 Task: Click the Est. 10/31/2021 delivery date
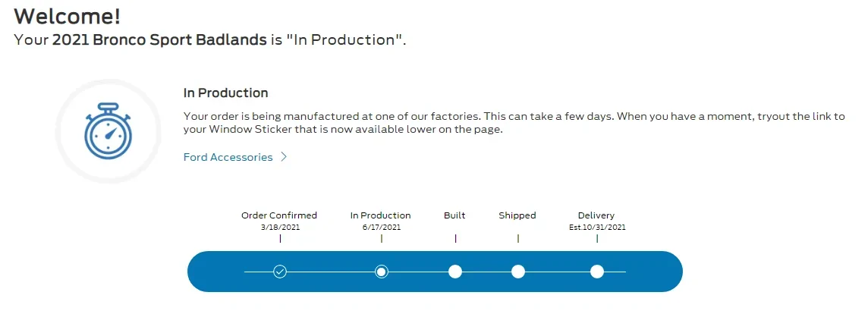pos(597,227)
